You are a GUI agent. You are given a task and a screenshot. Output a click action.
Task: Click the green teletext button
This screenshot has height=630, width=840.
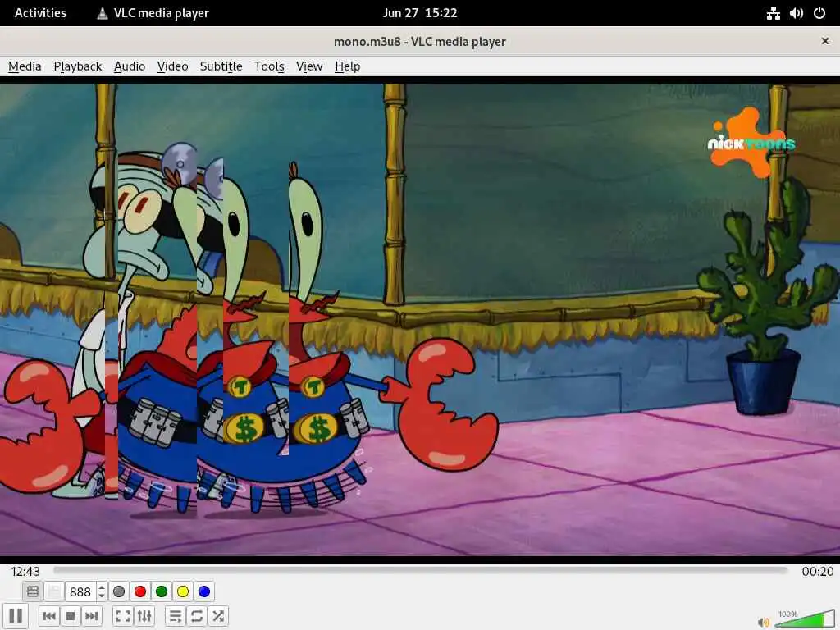(x=162, y=591)
